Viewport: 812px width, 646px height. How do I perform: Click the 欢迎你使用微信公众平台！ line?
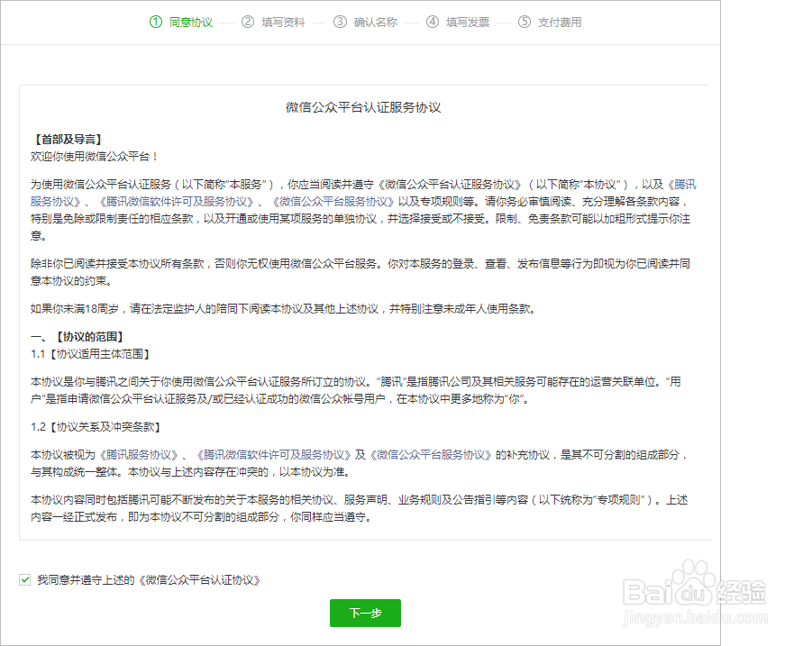pos(95,157)
